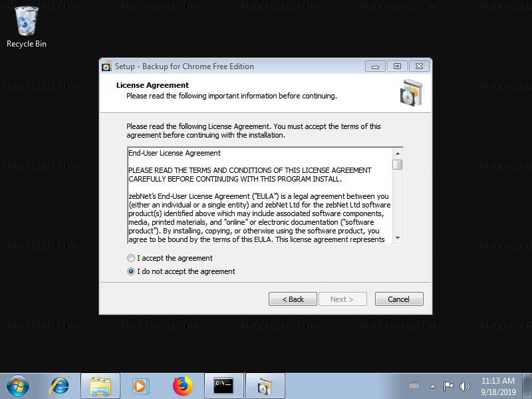Screen dimensions: 532x399
Task: Select 'I accept the agreement'
Action: (x=170, y=258)
